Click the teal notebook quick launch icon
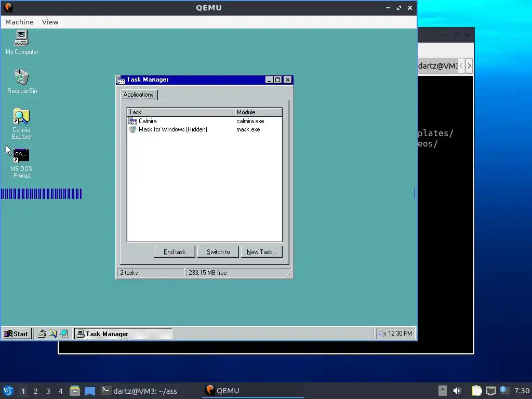Screen dimensions: 532x399 coord(64,334)
